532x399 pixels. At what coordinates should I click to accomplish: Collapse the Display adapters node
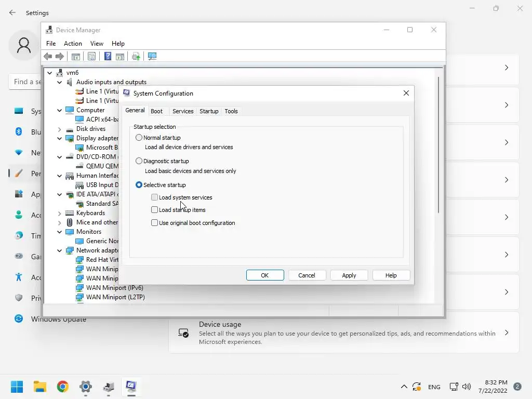tap(59, 138)
